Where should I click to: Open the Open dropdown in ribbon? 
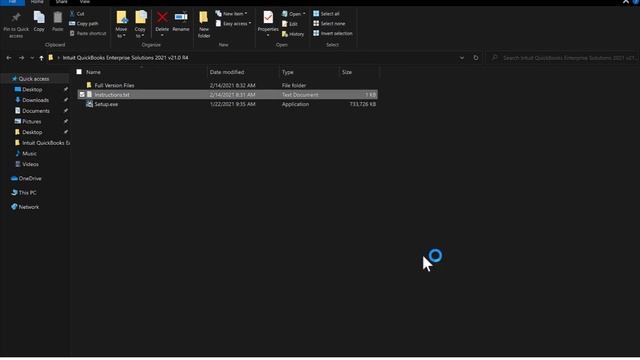pyautogui.click(x=293, y=14)
